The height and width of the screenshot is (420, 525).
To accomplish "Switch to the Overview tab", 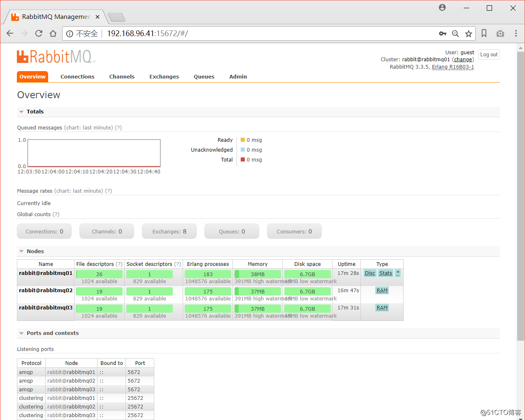I will click(x=33, y=76).
